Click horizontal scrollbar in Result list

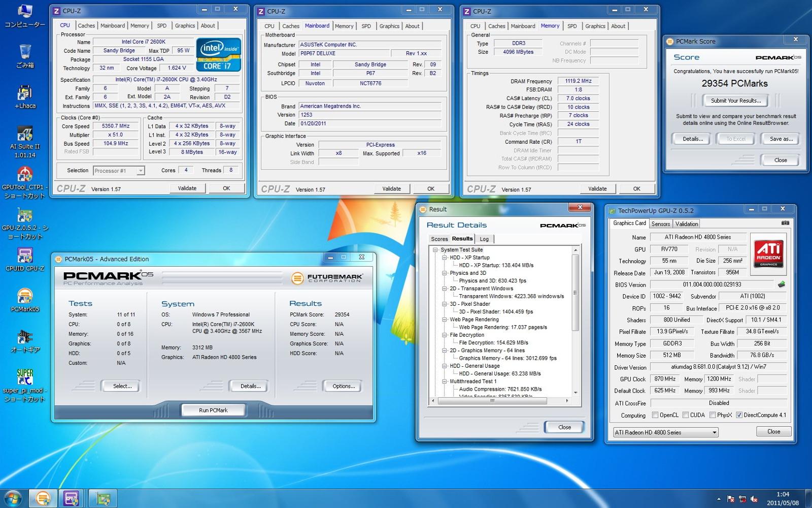click(x=492, y=401)
